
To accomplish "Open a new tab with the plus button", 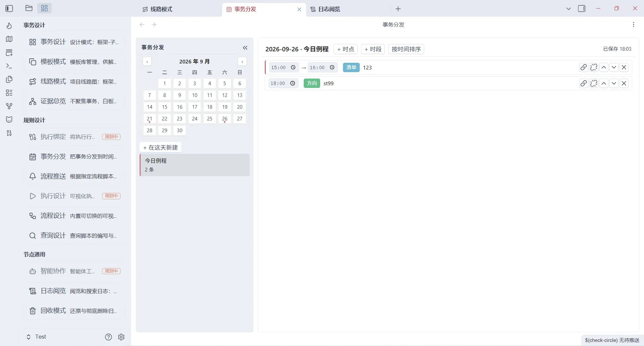I will [398, 9].
